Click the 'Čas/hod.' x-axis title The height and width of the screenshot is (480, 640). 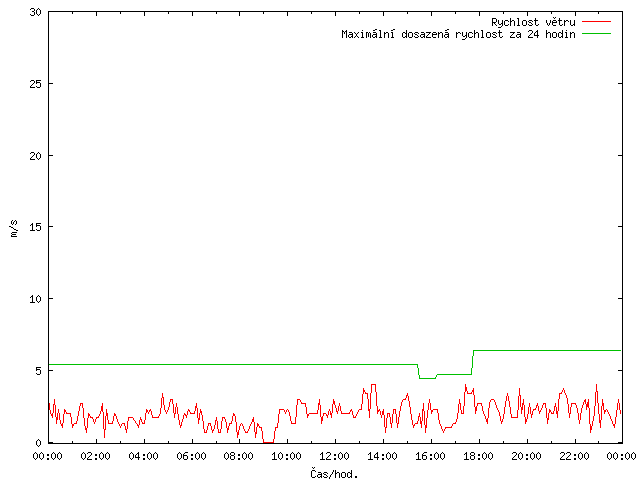334,474
